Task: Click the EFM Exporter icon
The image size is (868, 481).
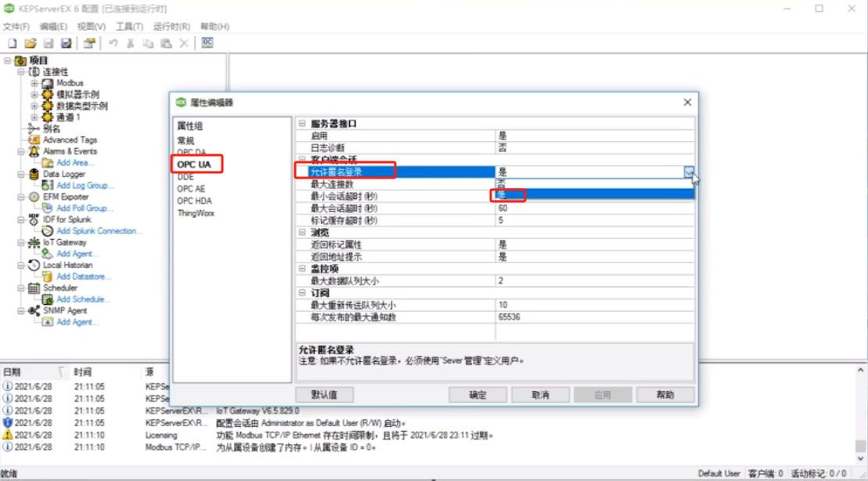Action: (x=34, y=197)
